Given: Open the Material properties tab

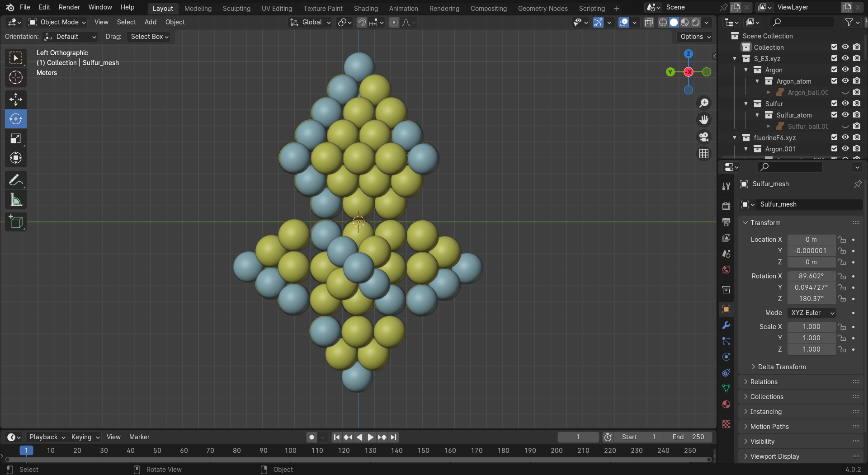Looking at the screenshot, I should [x=726, y=404].
